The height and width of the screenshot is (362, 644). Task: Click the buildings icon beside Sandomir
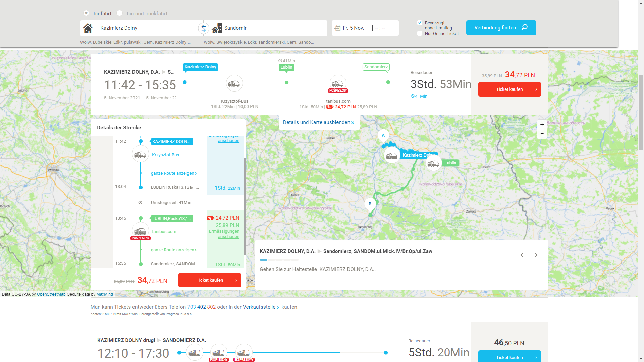point(217,28)
